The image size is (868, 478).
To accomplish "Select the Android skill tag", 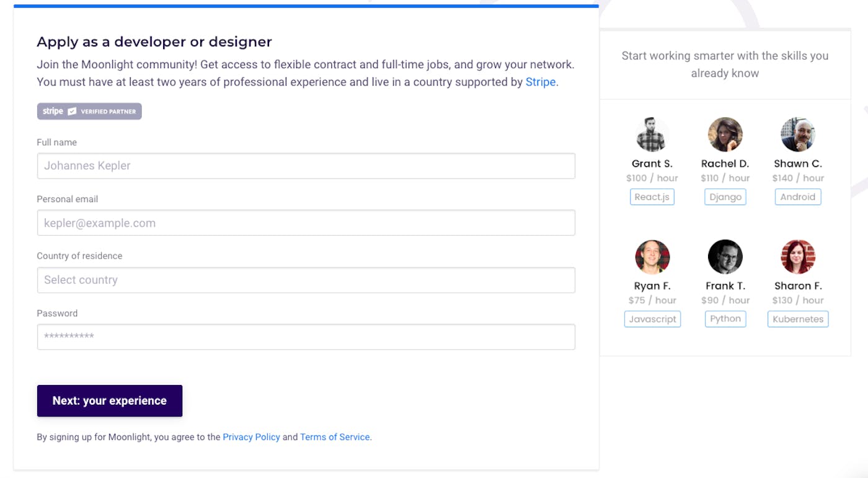I will [x=798, y=197].
